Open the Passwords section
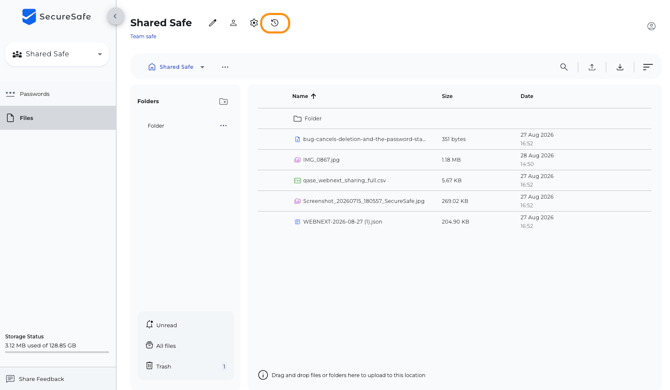This screenshot has width=670, height=390. [58, 94]
